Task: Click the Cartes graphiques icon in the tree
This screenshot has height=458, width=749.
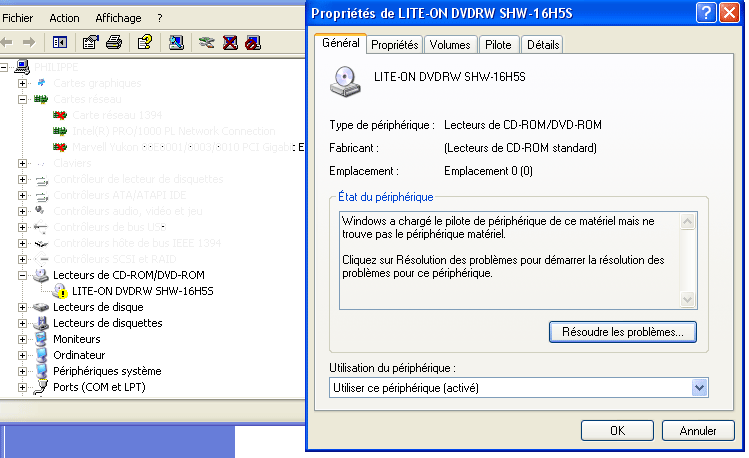Action: (x=42, y=83)
